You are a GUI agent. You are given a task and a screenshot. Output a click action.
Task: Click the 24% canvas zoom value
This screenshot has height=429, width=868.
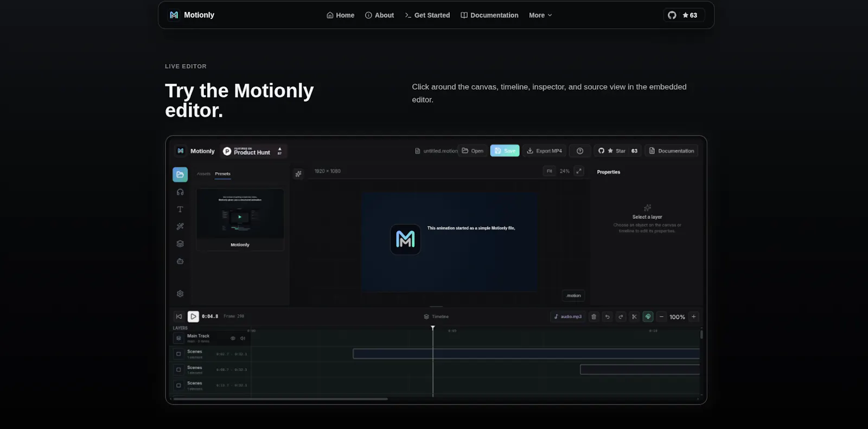point(565,171)
